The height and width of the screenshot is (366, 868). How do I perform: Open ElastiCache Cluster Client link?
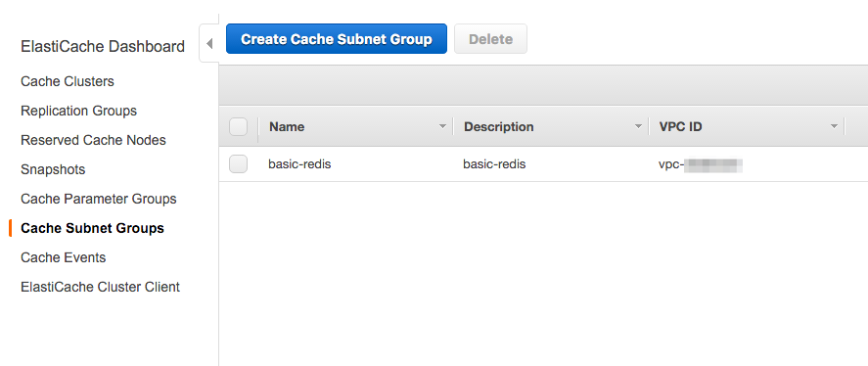pos(100,287)
